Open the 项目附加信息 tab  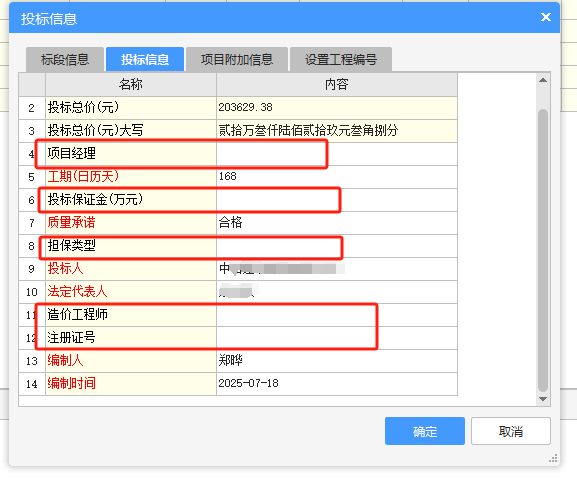coord(237,59)
